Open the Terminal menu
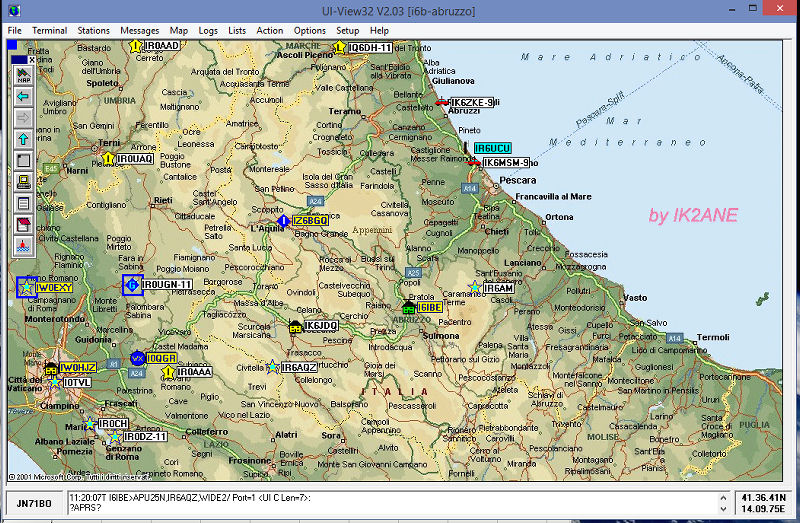Image resolution: width=800 pixels, height=523 pixels. (49, 31)
